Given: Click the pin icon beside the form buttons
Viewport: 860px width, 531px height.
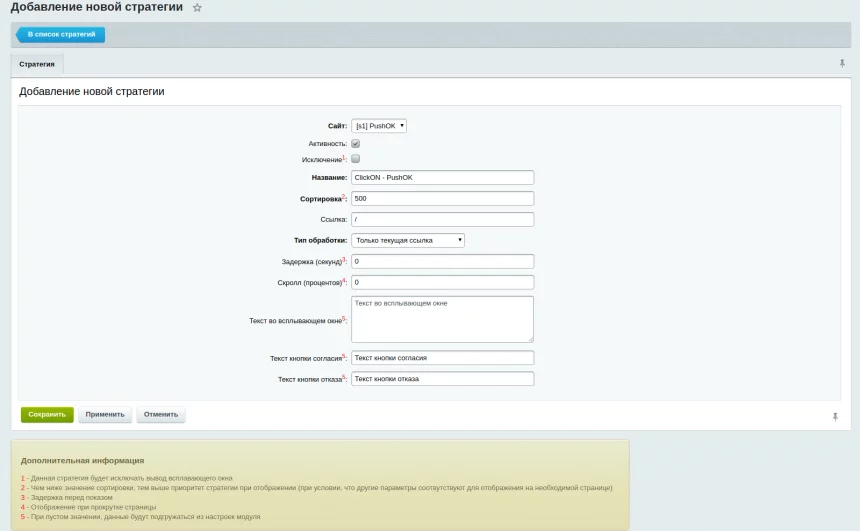Looking at the screenshot, I should (835, 416).
